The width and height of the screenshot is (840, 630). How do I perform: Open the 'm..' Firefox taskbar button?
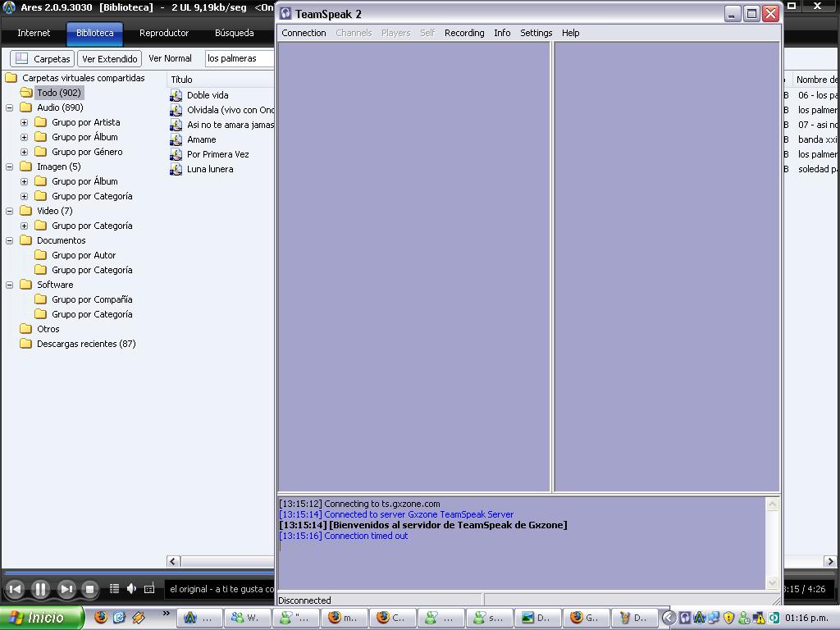point(343,618)
